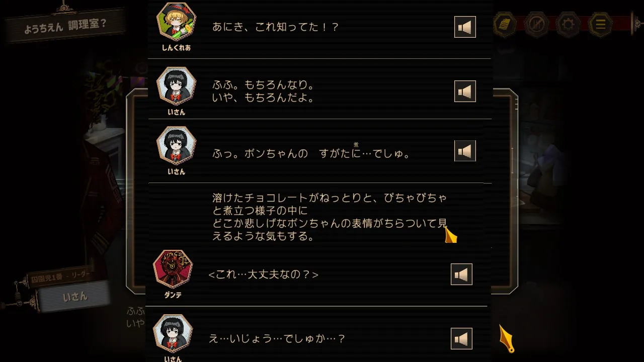
Task: Play voice for 'ボンちゃんの すがたに' line
Action: [x=465, y=151]
